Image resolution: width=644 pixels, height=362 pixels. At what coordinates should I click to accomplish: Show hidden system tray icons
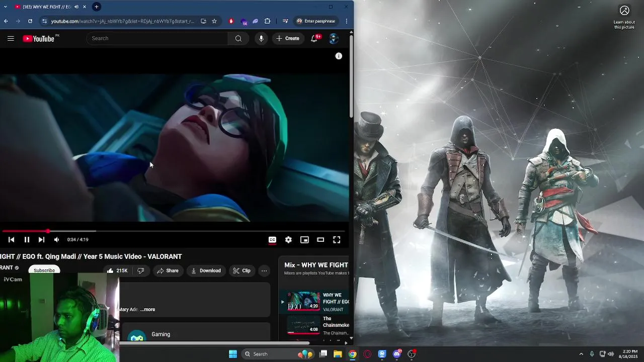point(581,354)
